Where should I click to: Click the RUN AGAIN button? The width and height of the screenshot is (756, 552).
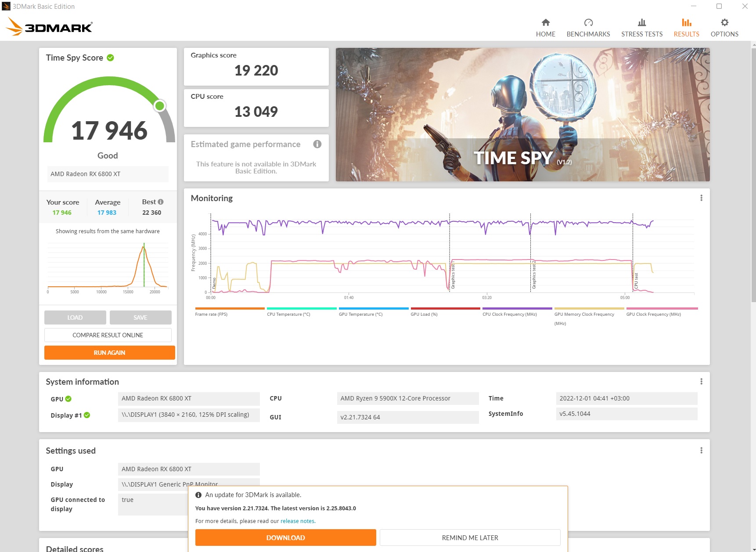tap(110, 353)
